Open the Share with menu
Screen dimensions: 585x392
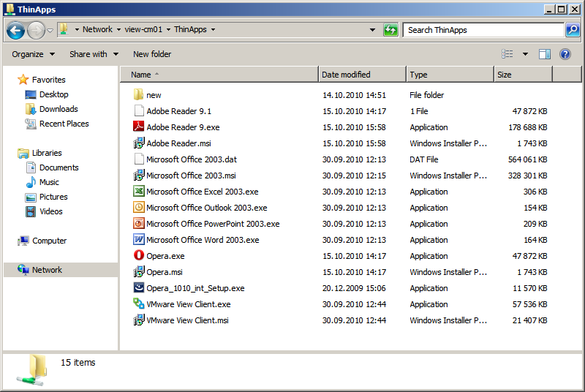point(94,54)
